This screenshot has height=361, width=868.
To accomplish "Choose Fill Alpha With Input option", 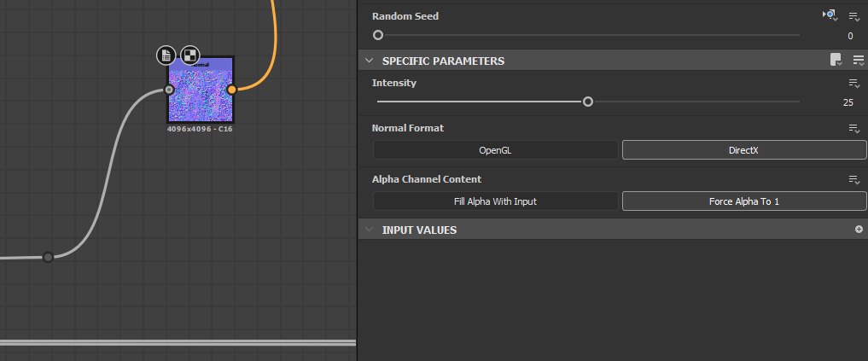I will (495, 201).
